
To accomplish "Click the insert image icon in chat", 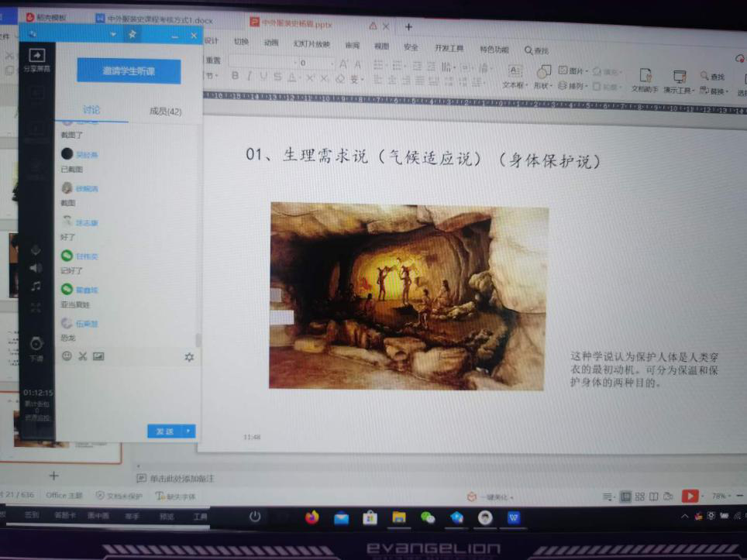I will tap(98, 356).
